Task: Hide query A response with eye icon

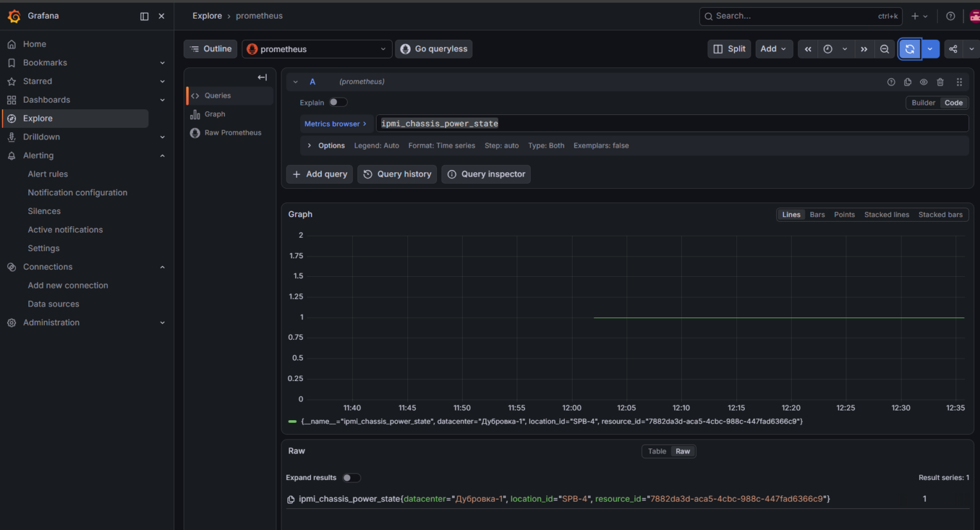Action: (923, 82)
